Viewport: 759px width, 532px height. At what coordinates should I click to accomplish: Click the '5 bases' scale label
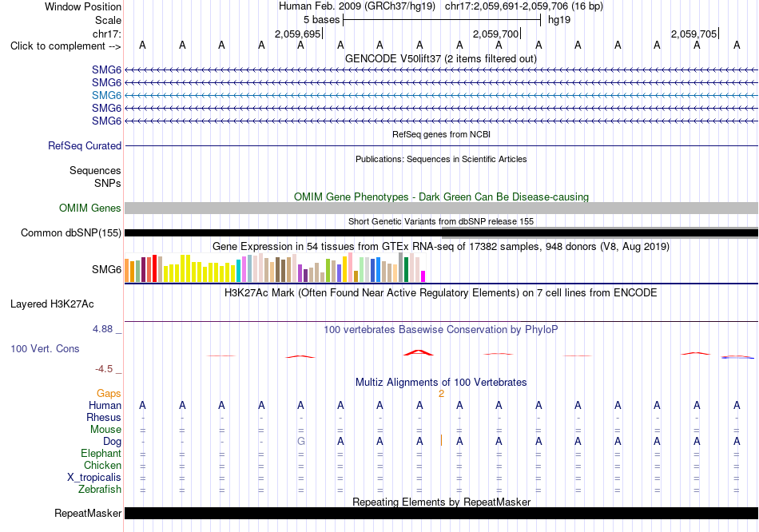click(x=322, y=20)
